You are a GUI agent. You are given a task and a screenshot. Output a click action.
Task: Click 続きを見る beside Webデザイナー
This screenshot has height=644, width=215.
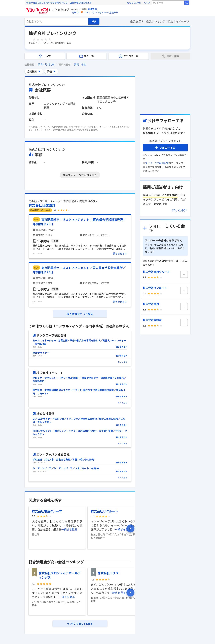pos(121,356)
